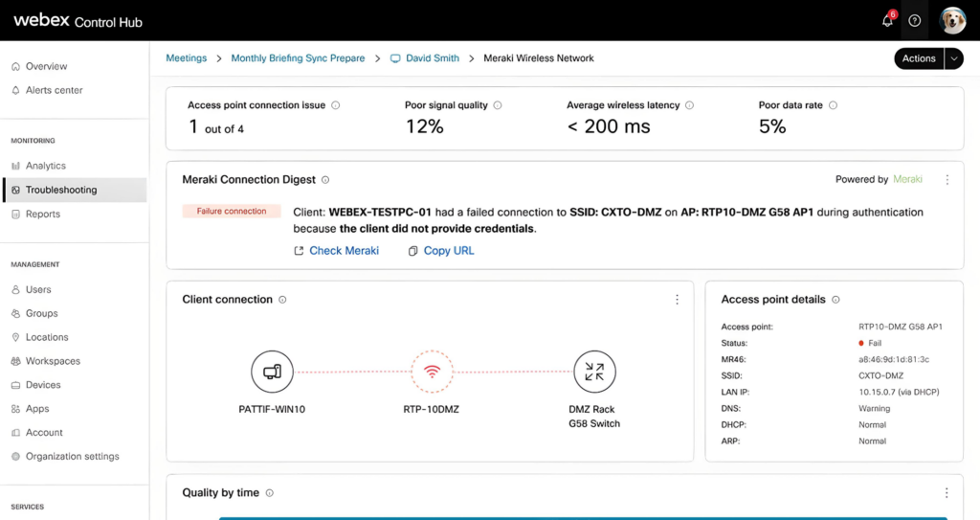This screenshot has width=980, height=520.
Task: Click the Devices icon in sidebar
Action: click(15, 385)
